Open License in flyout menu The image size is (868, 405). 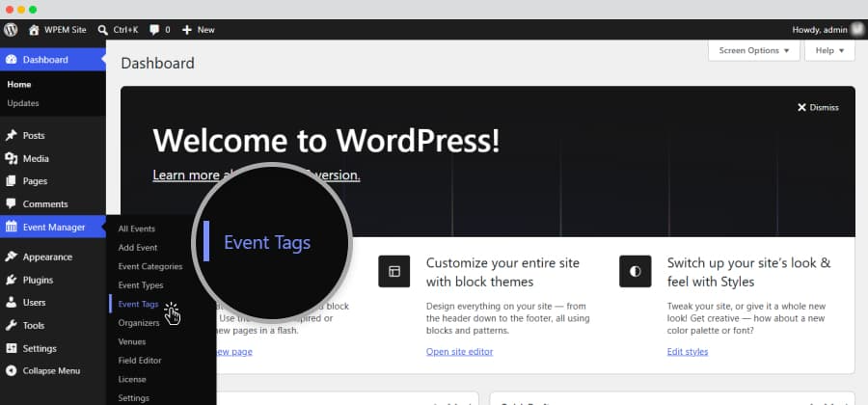(132, 380)
